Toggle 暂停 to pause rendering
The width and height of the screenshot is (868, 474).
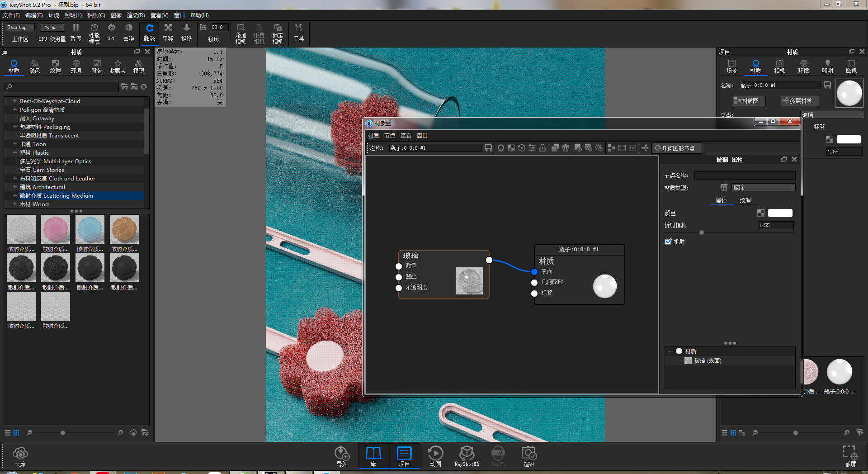point(75,33)
